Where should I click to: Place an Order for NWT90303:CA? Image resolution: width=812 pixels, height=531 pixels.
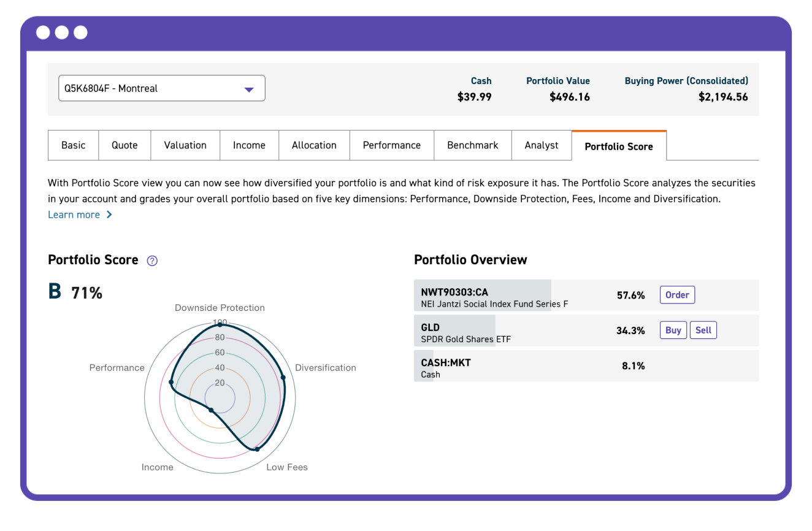[x=677, y=294]
